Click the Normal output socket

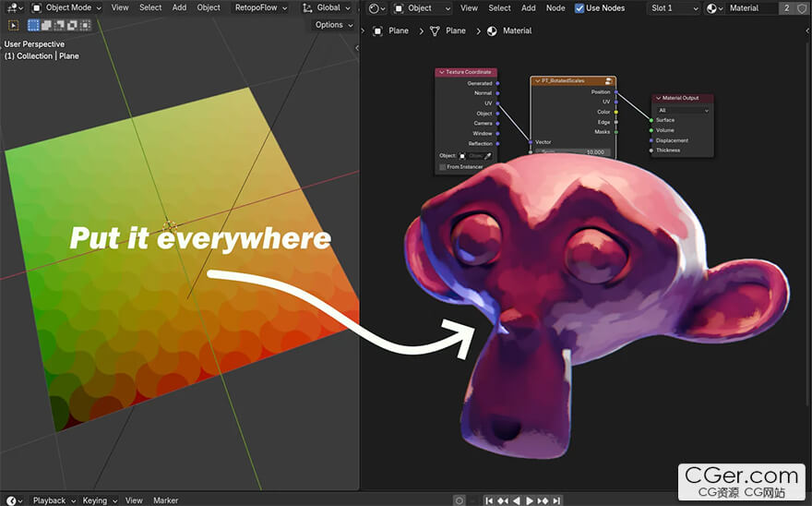pyautogui.click(x=497, y=93)
